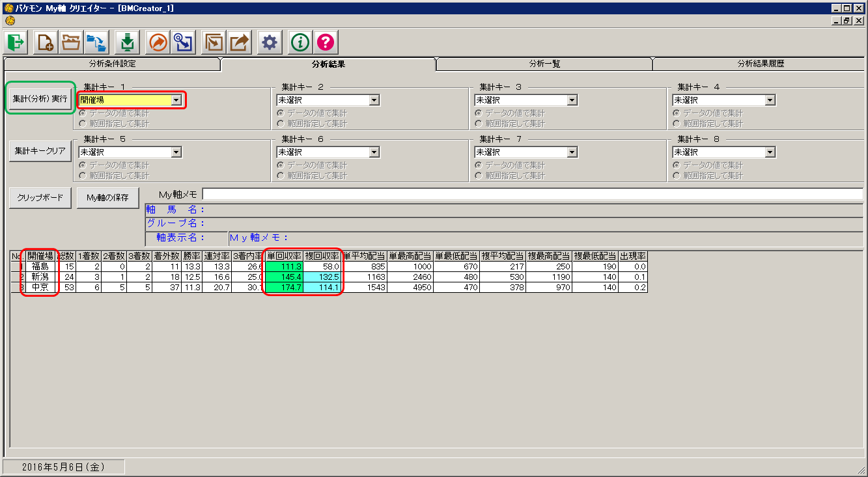Open the 集計キー 5 dropdown
868x477 pixels.
176,152
